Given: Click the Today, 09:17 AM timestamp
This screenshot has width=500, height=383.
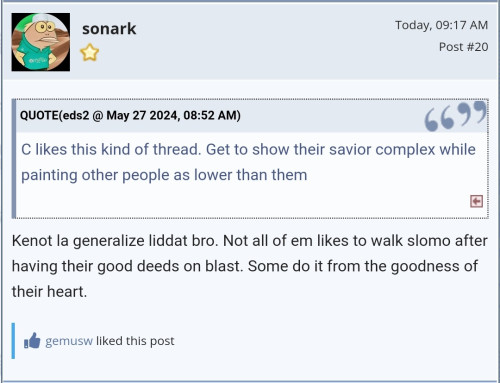Looking at the screenshot, I should click(x=441, y=25).
